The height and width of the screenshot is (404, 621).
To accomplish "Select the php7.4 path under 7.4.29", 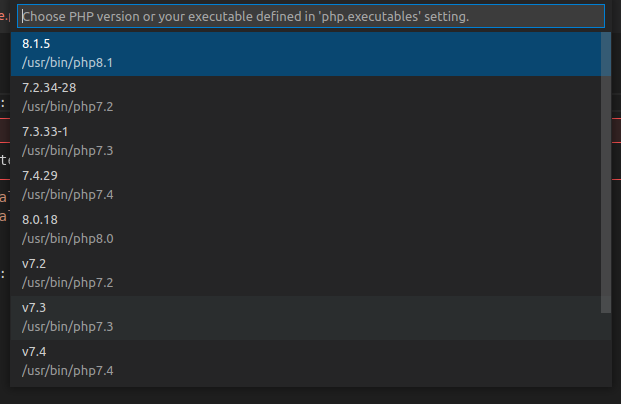I will (67, 194).
